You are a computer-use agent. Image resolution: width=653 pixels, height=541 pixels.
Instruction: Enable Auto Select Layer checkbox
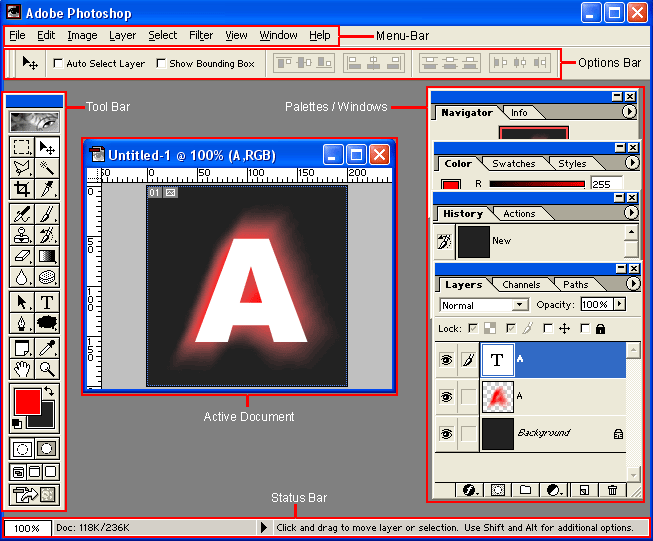(58, 63)
